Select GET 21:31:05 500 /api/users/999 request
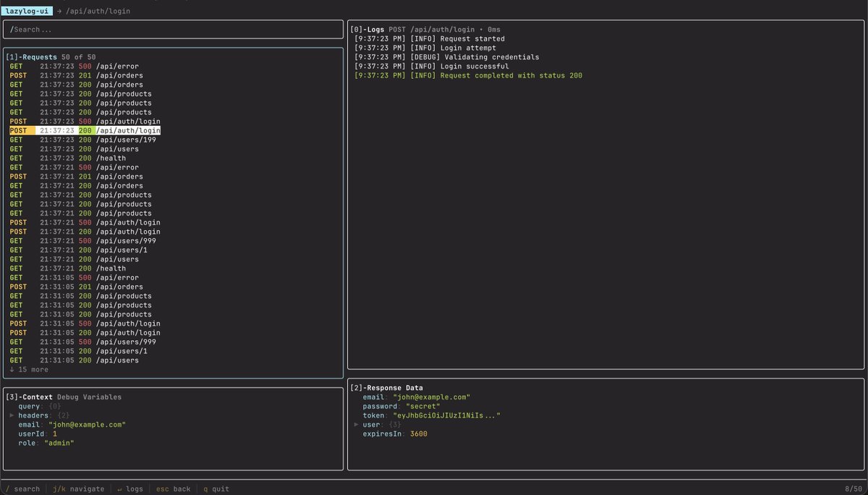The image size is (868, 495). pos(83,342)
